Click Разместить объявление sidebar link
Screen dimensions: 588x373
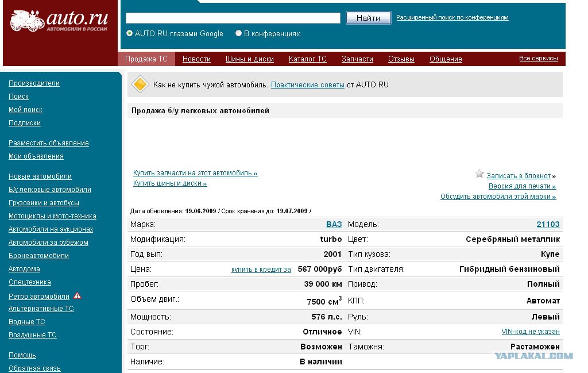tap(49, 143)
